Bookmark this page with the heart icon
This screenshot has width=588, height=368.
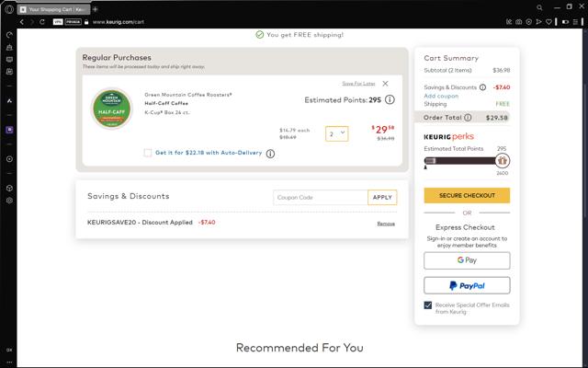548,22
